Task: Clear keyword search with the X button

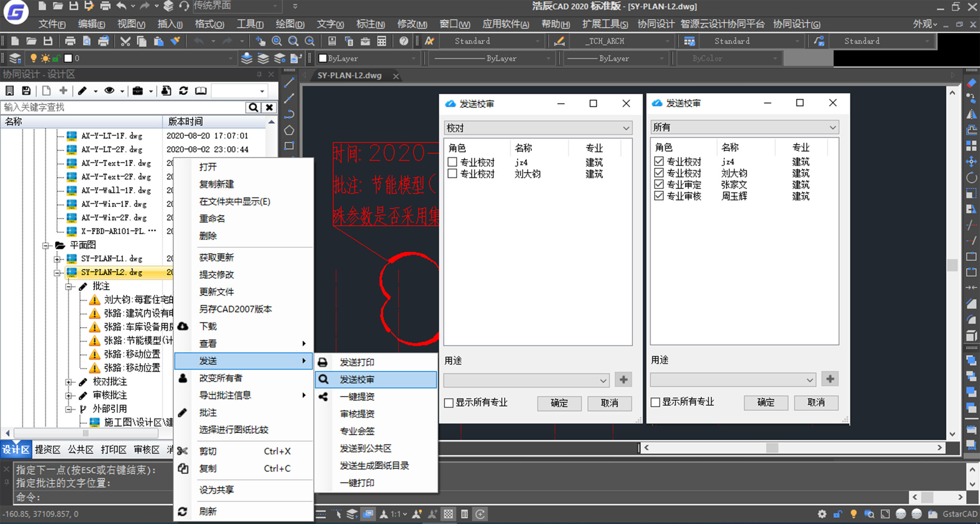Action: pyautogui.click(x=269, y=107)
